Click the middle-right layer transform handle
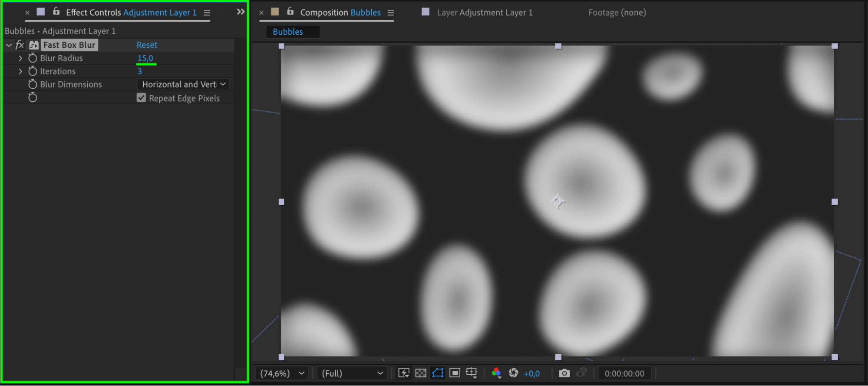The width and height of the screenshot is (868, 386). coord(835,202)
